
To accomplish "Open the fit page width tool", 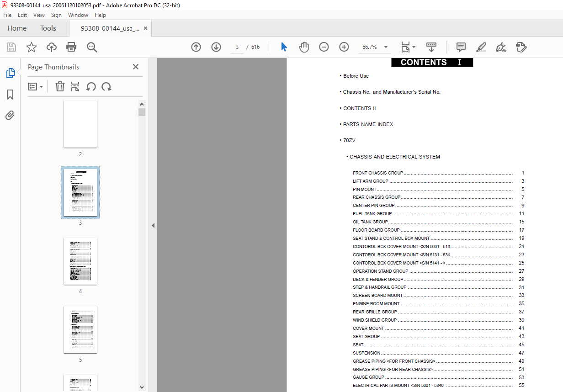I will coord(405,47).
